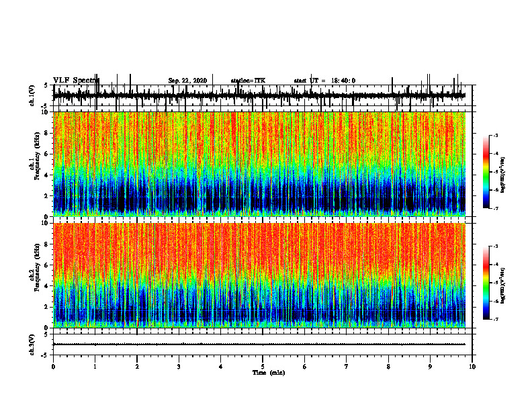532x411 pixels.
Task: Click the "-3" top value on ch.1 colorbar
Action: point(496,136)
